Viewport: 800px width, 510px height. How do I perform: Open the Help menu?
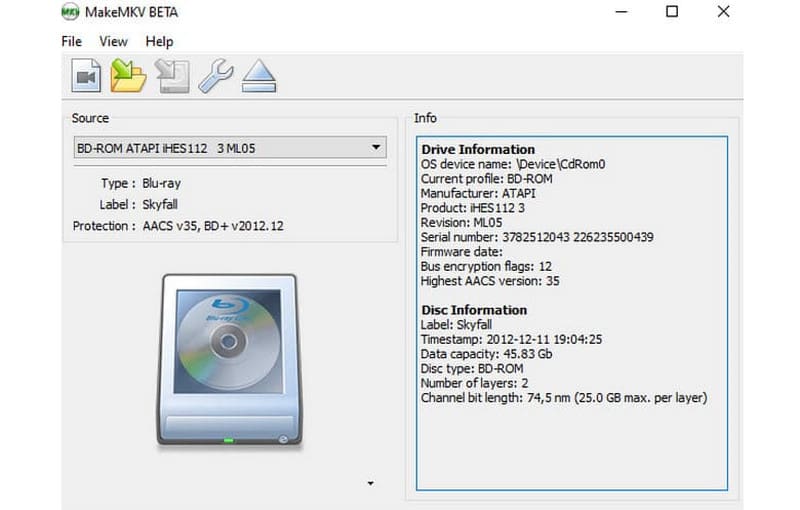point(159,41)
